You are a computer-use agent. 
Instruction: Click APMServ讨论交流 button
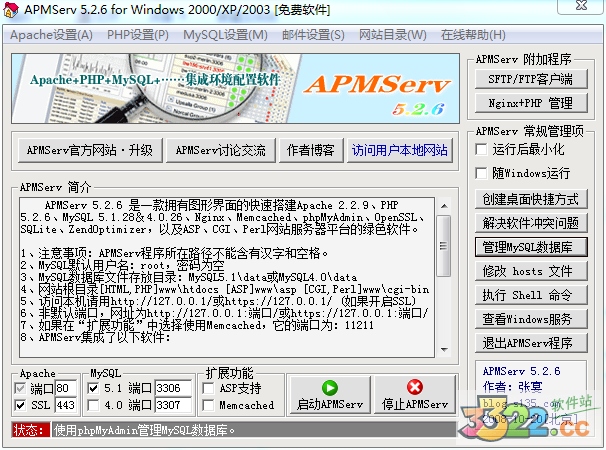(x=221, y=150)
